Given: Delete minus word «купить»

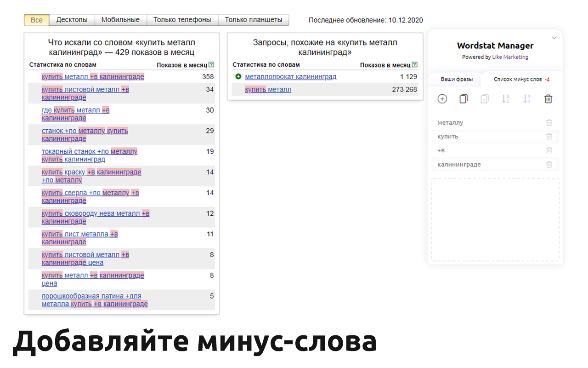Looking at the screenshot, I should click(x=549, y=137).
